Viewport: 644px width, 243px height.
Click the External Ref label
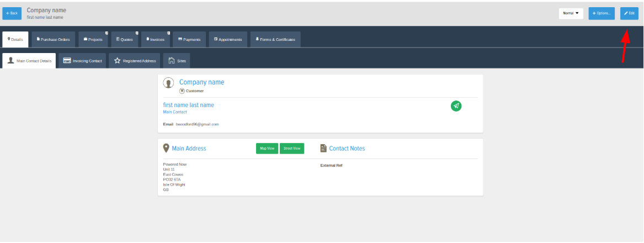[332, 166]
